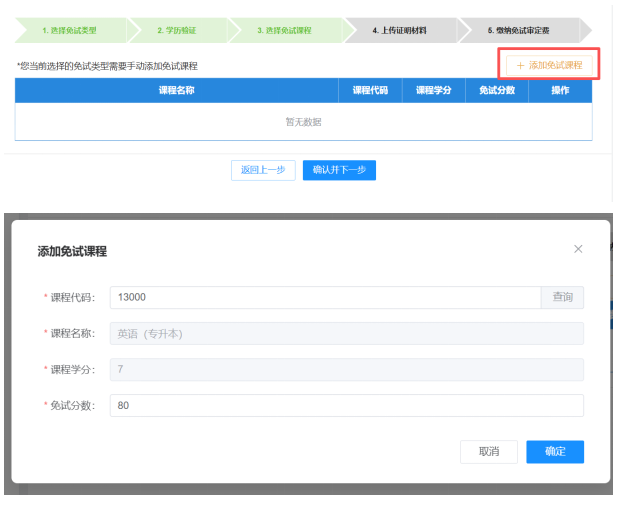Image resolution: width=624 pixels, height=509 pixels.
Task: Focus the 免试分数 input with value 80
Action: click(346, 406)
